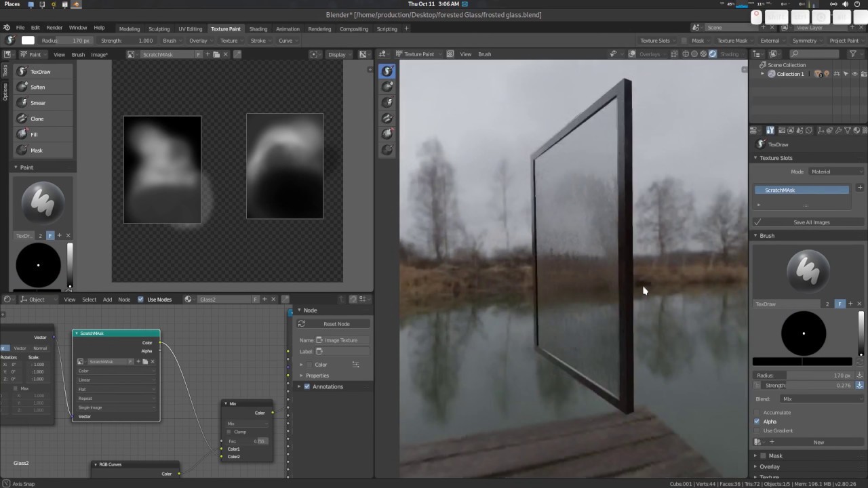
Task: Switch to the Shading workspace tab
Action: click(258, 28)
